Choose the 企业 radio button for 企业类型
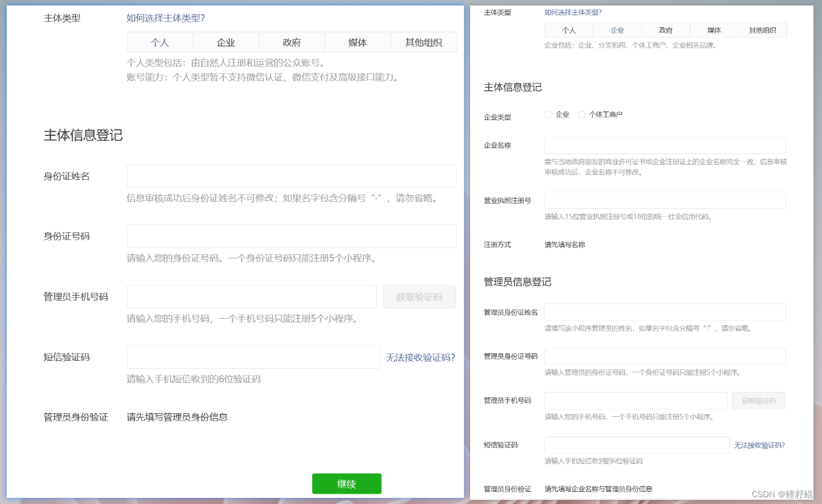The width and height of the screenshot is (822, 504). pos(548,115)
